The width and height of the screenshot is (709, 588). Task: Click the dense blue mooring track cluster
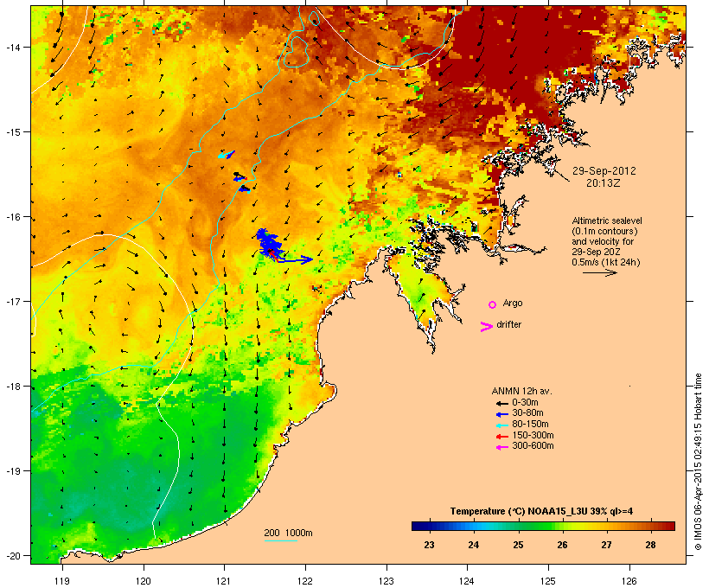[x=270, y=243]
